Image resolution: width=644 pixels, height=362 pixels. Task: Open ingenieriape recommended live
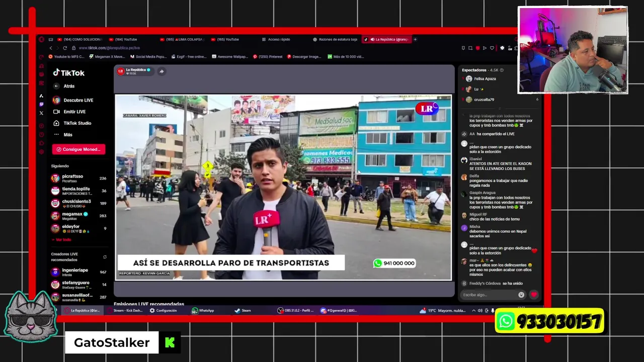tap(78, 272)
